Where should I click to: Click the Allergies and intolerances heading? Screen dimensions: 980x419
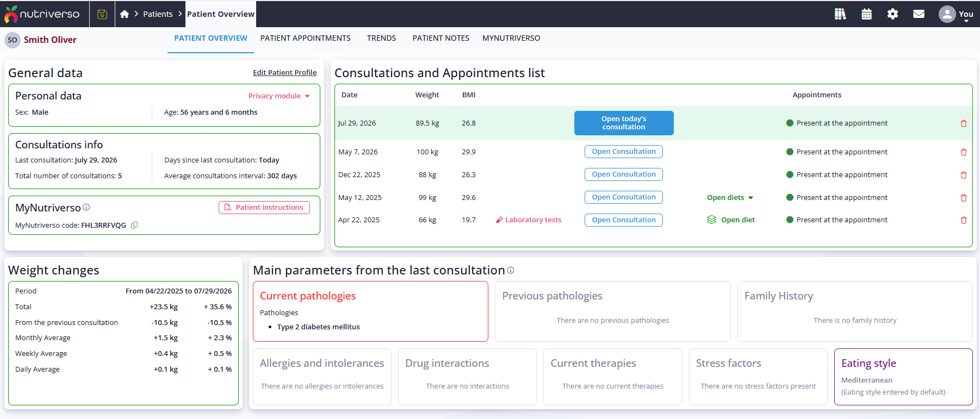coord(322,363)
